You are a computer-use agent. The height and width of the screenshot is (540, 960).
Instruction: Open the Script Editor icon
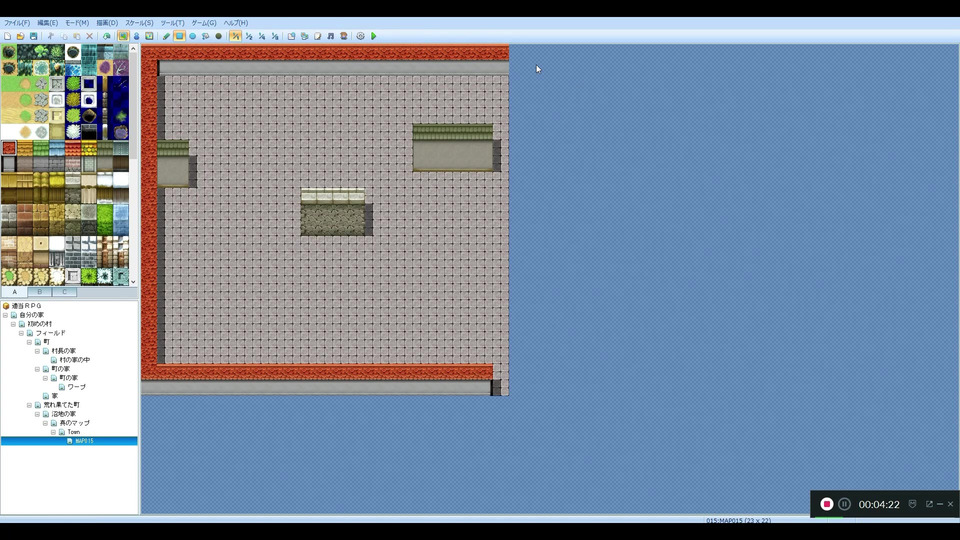coord(318,36)
